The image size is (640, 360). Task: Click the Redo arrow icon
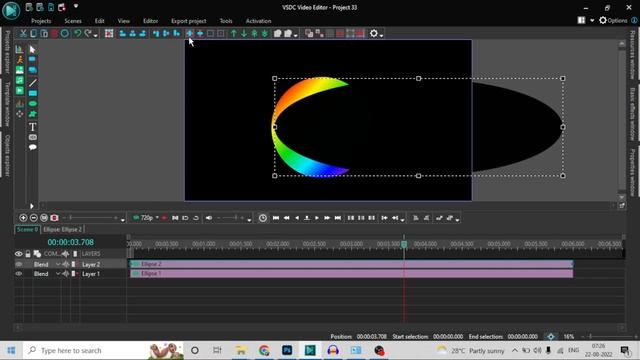pos(87,33)
